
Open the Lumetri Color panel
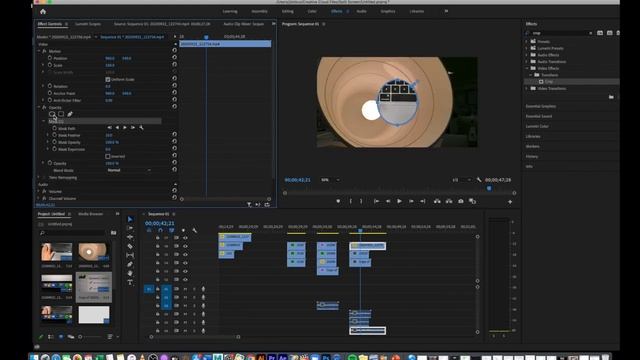click(x=537, y=126)
